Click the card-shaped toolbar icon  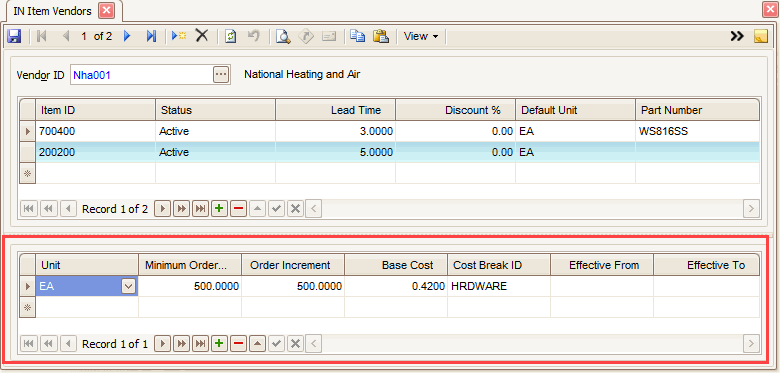329,36
